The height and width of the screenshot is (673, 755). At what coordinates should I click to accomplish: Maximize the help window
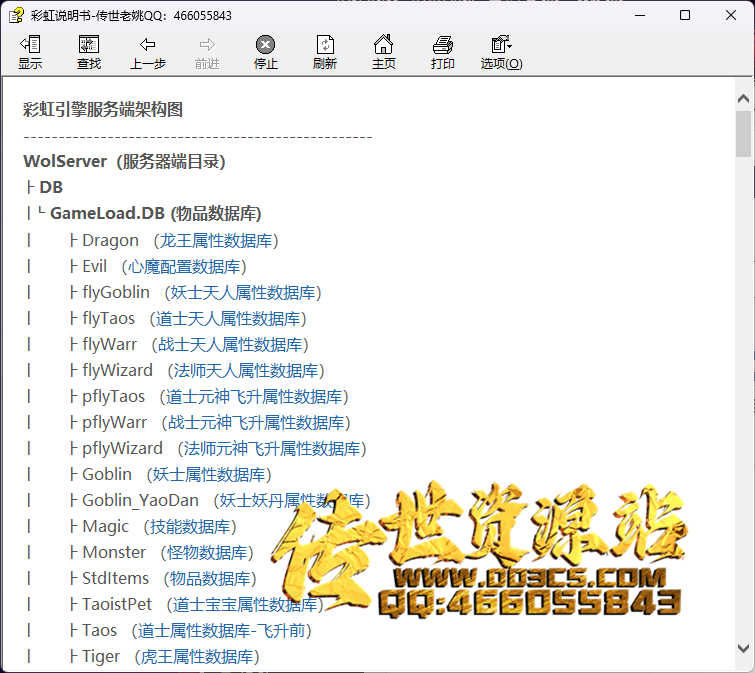(685, 15)
